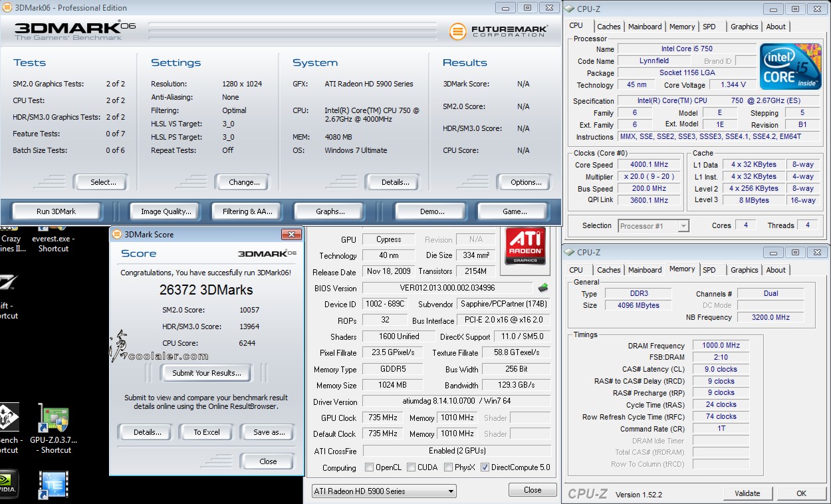Open About tab in CPU-Z memory timings window
The width and height of the screenshot is (831, 504).
click(x=776, y=270)
